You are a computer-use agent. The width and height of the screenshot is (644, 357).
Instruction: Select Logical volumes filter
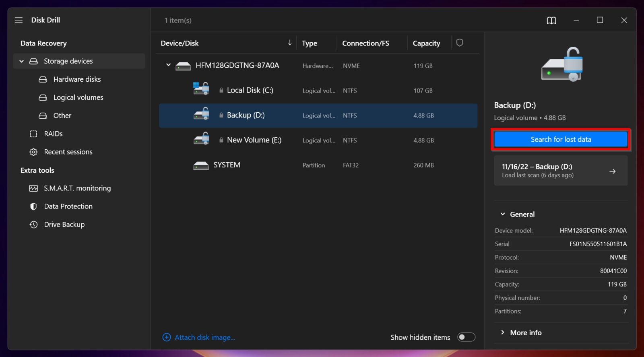tap(78, 97)
